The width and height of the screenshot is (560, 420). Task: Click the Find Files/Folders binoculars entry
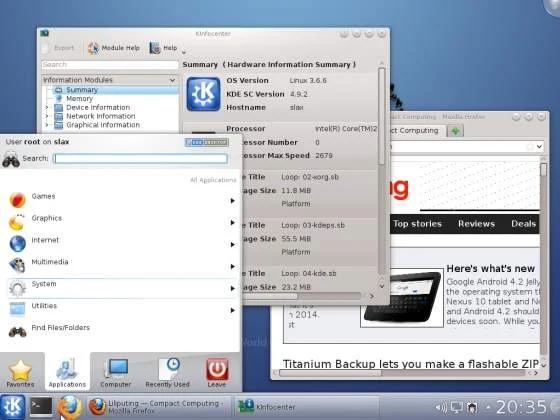click(121, 331)
